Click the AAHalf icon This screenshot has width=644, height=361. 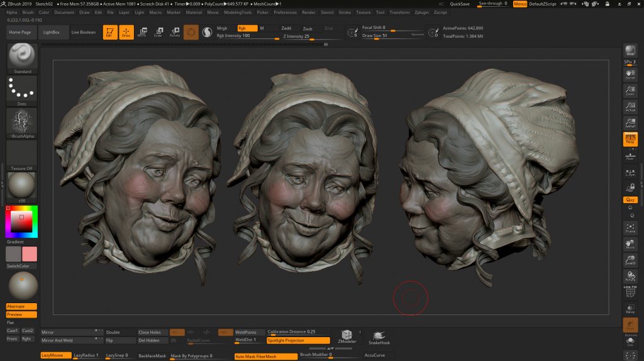pos(630,123)
